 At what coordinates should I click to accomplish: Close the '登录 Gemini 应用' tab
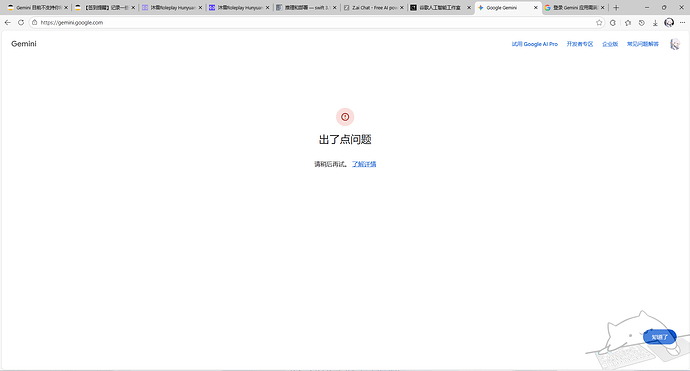602,7
